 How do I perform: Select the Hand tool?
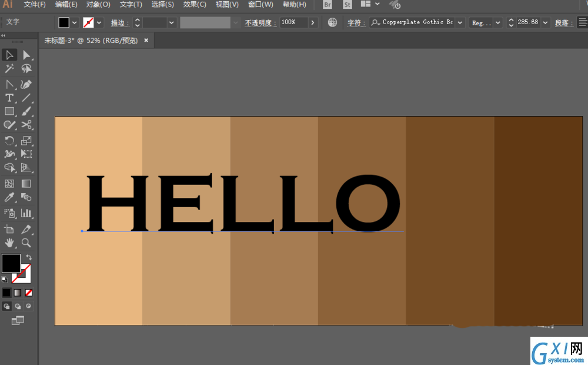point(9,243)
